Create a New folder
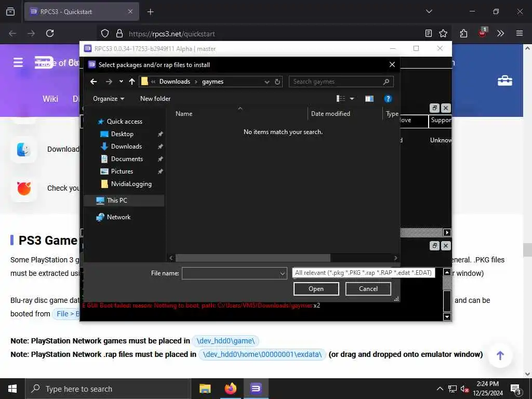The width and height of the screenshot is (532, 399). 155,99
